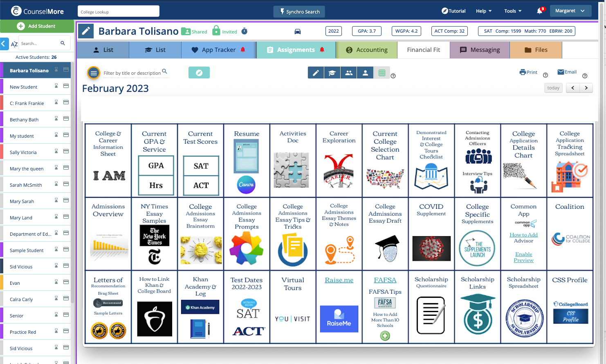Open the Activities Doc puzzle tile
The image size is (606, 364).
pyautogui.click(x=293, y=161)
